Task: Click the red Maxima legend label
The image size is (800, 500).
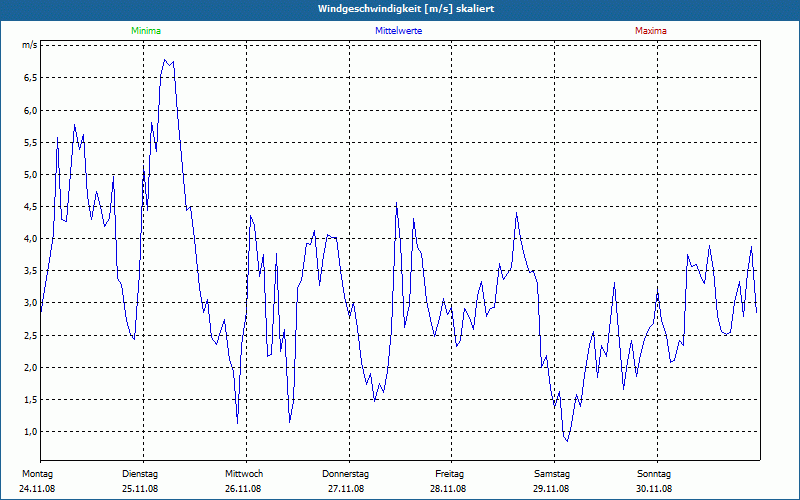Action: click(651, 31)
